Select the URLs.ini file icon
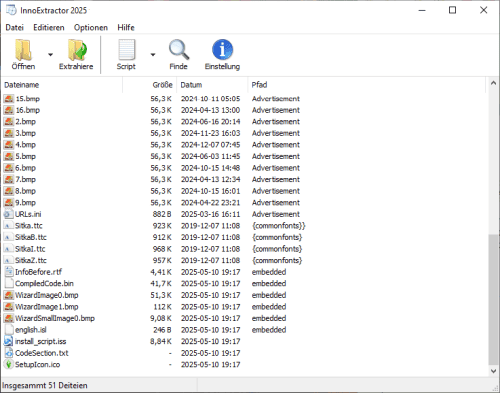500x393 pixels. coord(9,214)
